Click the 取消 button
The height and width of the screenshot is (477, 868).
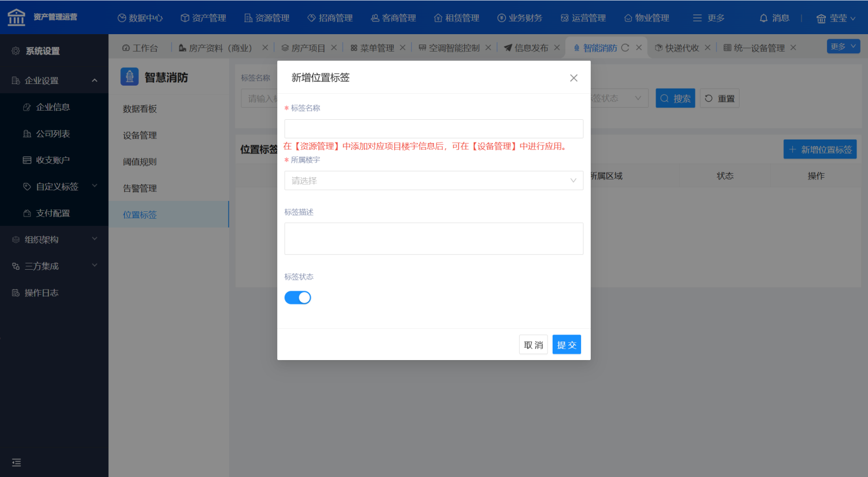[x=533, y=345]
